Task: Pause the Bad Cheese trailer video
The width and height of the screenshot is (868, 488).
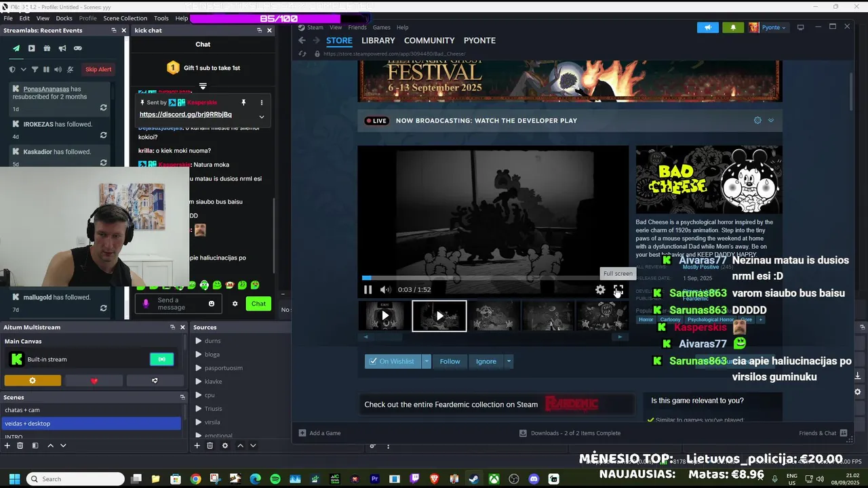Action: click(368, 290)
